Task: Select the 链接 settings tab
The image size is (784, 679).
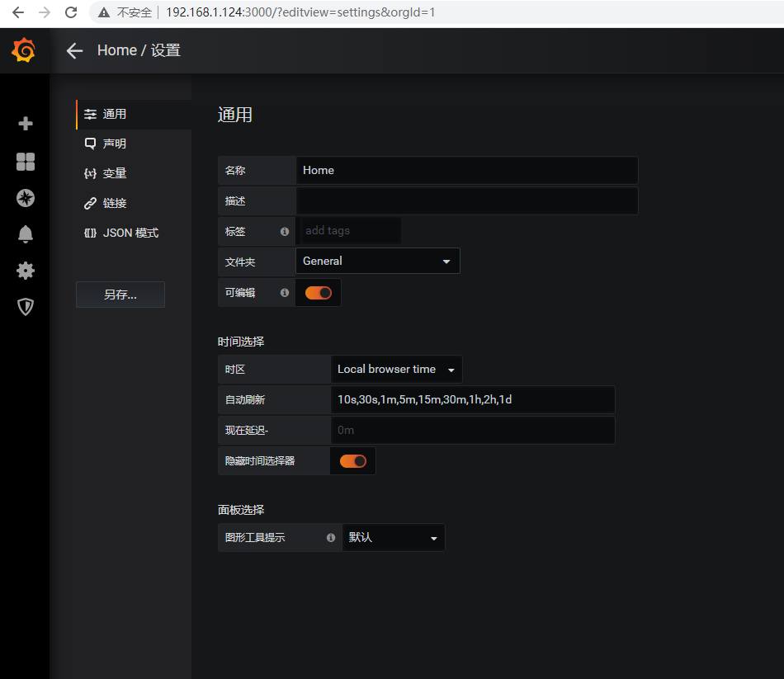Action: click(134, 203)
